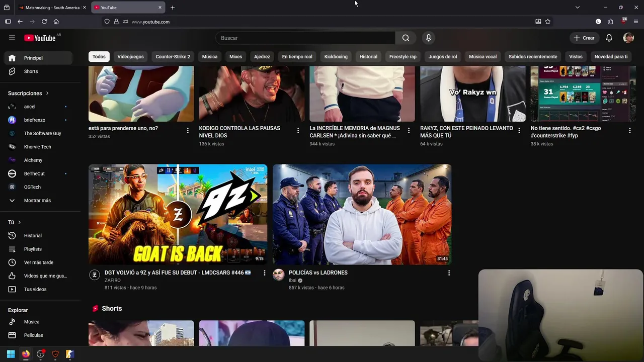Open options menu for Magnus Carlsen video
The height and width of the screenshot is (362, 644).
coord(409,131)
